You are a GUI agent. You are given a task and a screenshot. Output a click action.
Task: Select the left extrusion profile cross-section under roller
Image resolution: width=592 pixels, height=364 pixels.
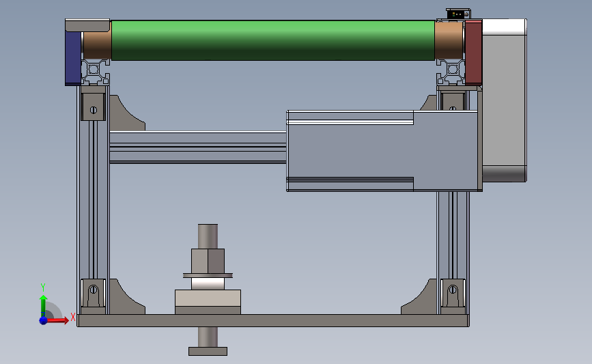pyautogui.click(x=95, y=72)
